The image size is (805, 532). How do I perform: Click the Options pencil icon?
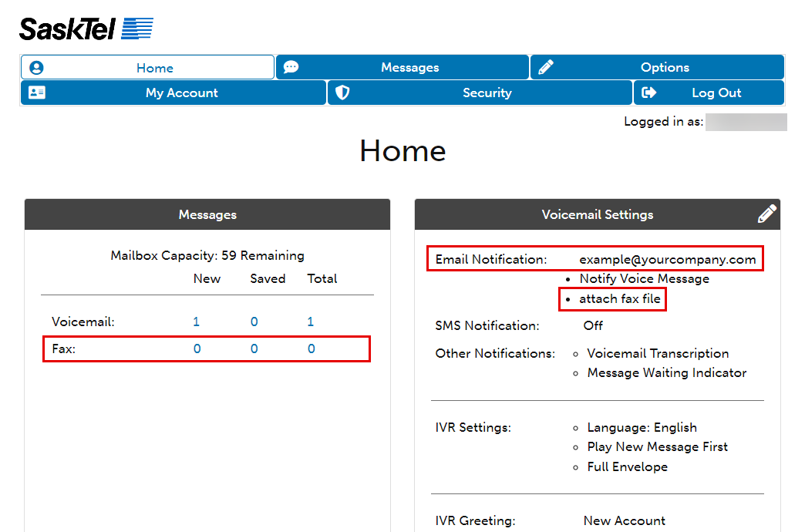click(545, 67)
